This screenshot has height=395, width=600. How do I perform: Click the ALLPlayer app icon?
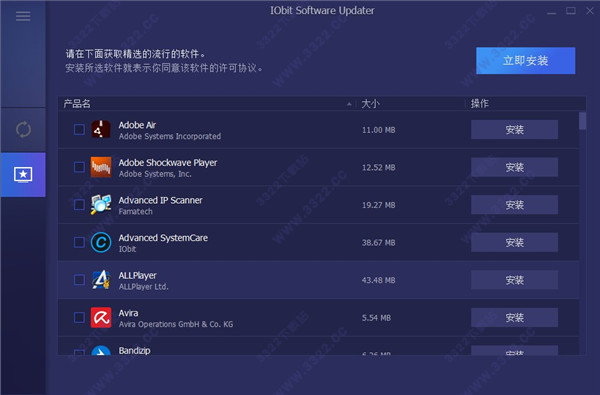click(x=101, y=280)
